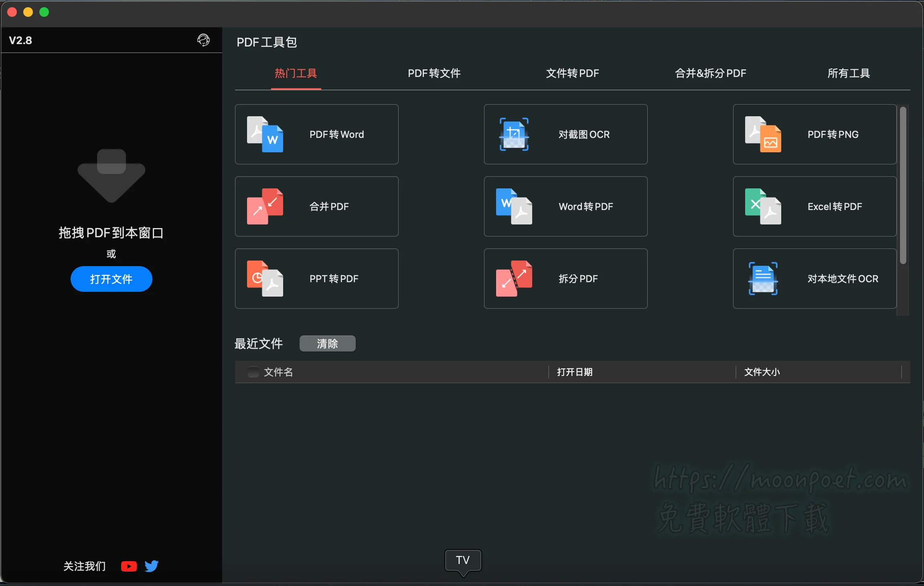Click the macOS yellow minimize button
This screenshot has height=586, width=924.
tap(28, 12)
